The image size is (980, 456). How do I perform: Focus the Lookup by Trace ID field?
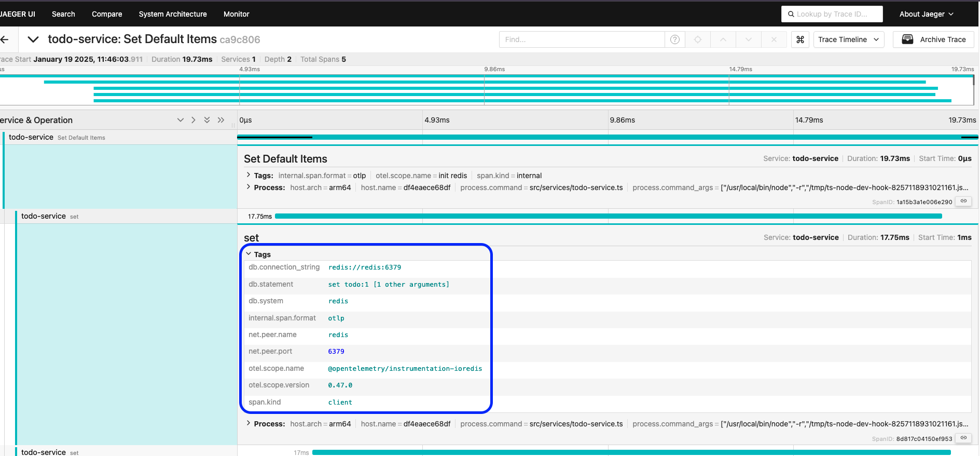click(832, 14)
